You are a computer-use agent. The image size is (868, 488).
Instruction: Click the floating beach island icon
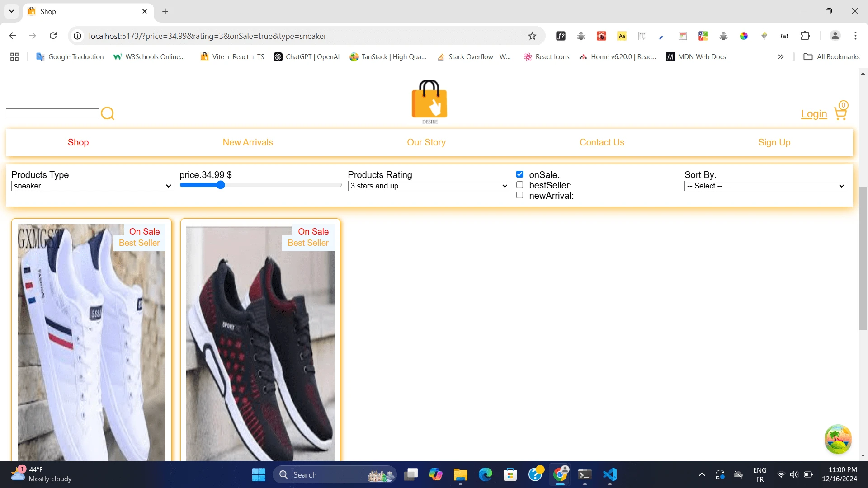[838, 439]
